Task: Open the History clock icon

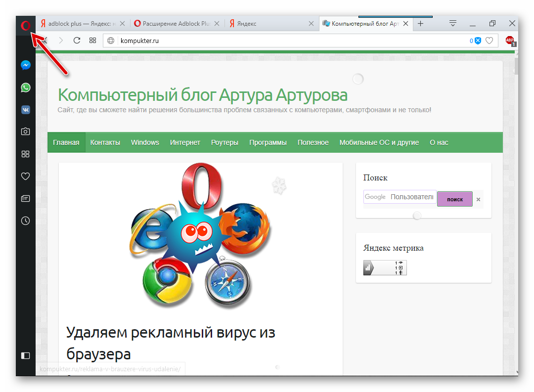Action: click(26, 220)
